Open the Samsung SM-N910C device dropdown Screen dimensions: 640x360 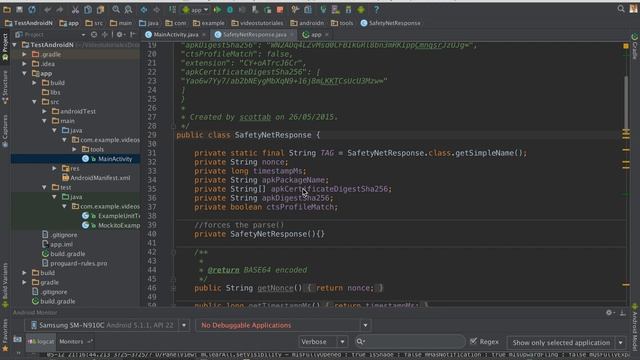click(x=108, y=325)
